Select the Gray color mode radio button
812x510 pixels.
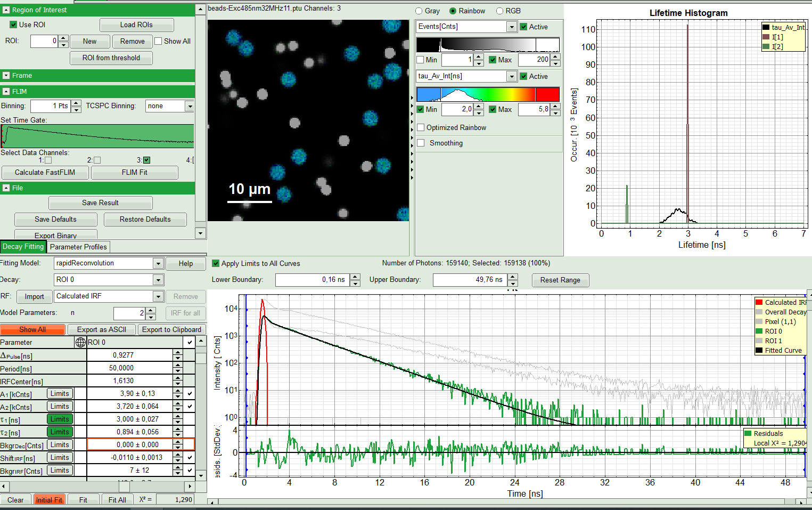(419, 11)
